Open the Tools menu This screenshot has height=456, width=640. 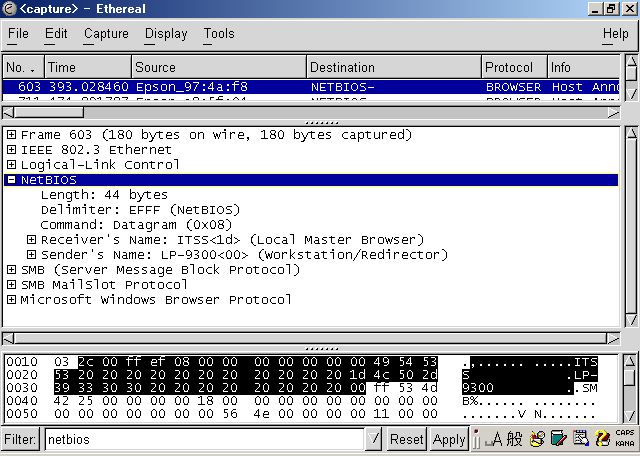click(219, 33)
